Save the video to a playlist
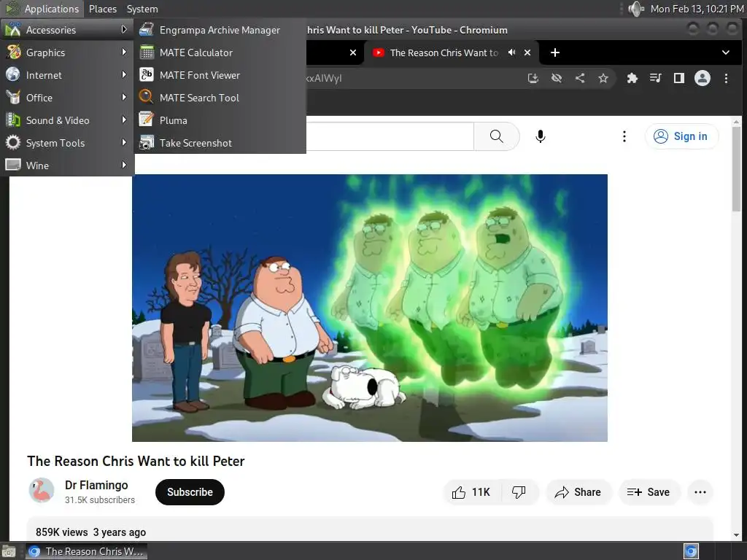Image resolution: width=747 pixels, height=560 pixels. pos(649,492)
